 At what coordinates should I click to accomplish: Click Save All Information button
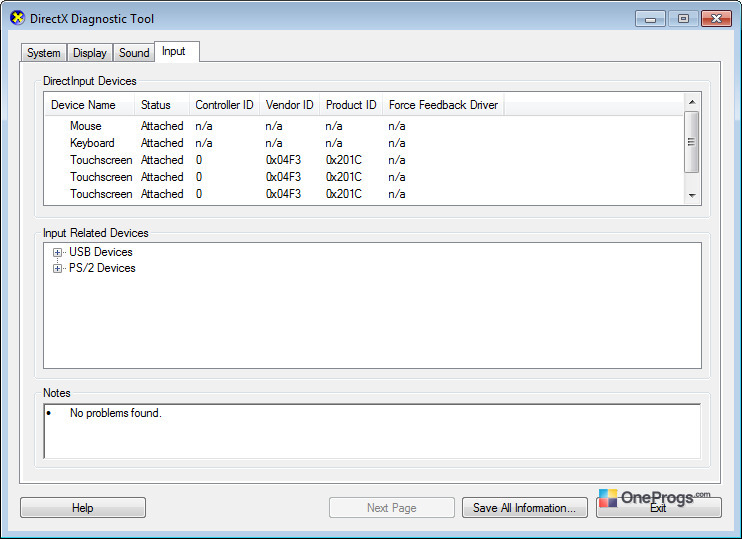[x=524, y=508]
